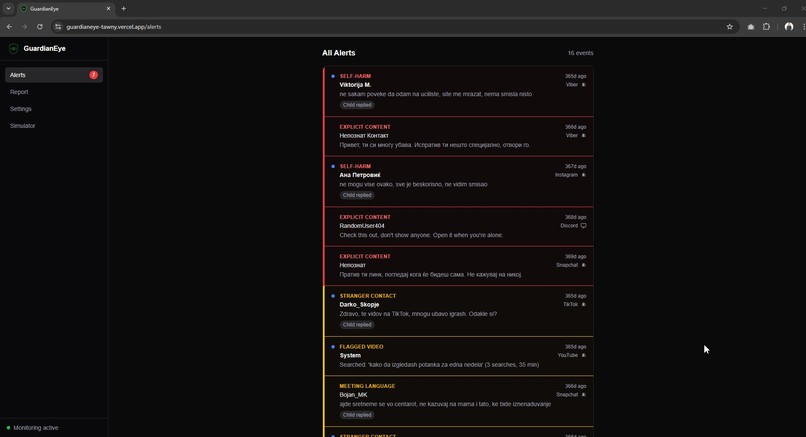This screenshot has width=806, height=437.
Task: Open the Viktorija M. self-harm alert
Action: [x=459, y=91]
